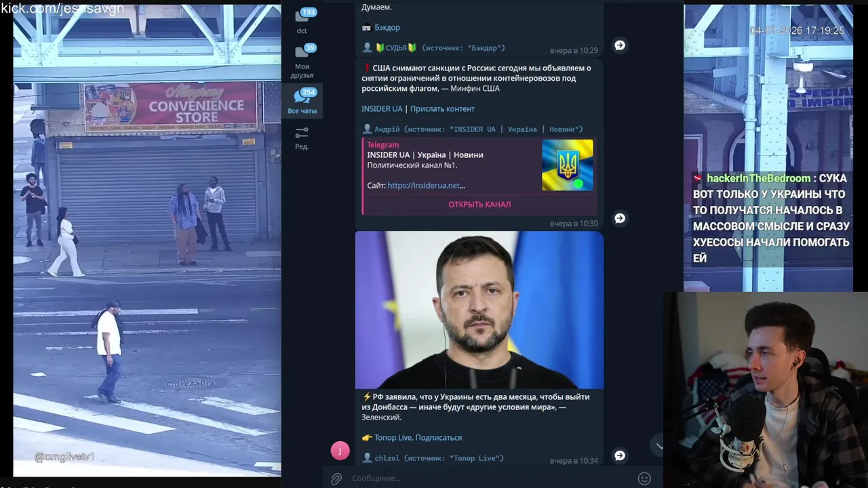Click the chlzol forwarded source line

pyautogui.click(x=433, y=459)
